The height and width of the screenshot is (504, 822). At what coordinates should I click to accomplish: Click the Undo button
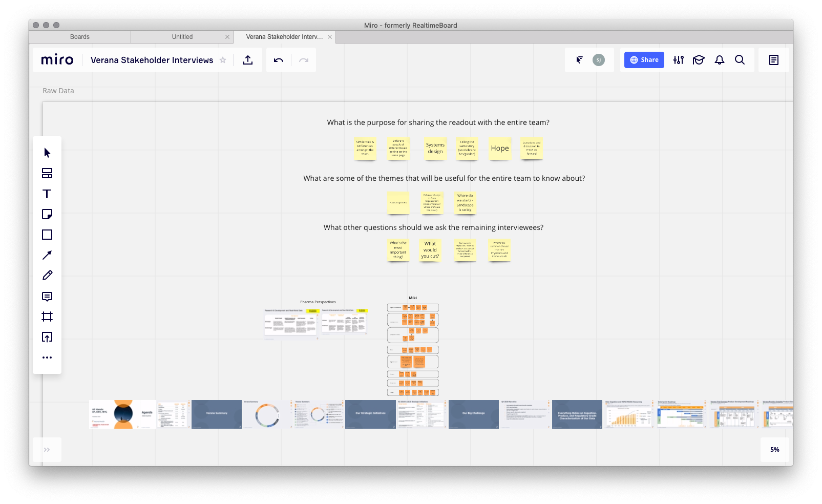279,60
